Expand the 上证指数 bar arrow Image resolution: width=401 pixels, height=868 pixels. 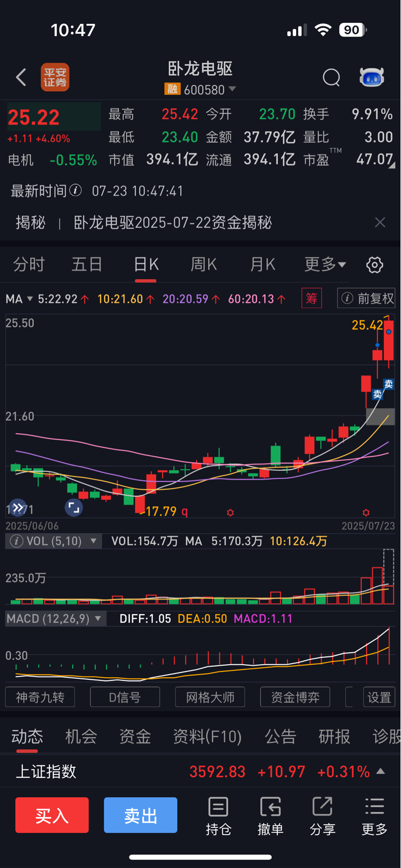(381, 771)
